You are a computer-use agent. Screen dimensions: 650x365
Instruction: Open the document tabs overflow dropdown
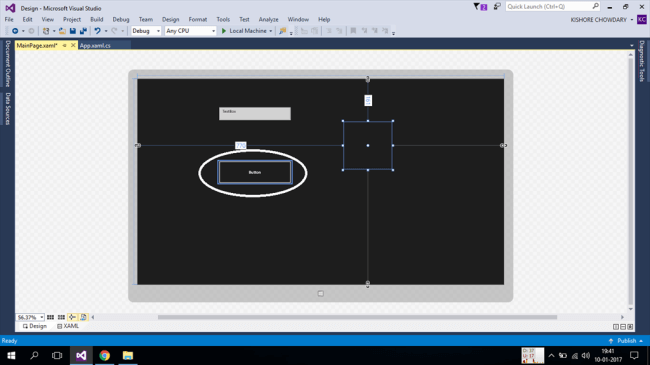click(632, 46)
